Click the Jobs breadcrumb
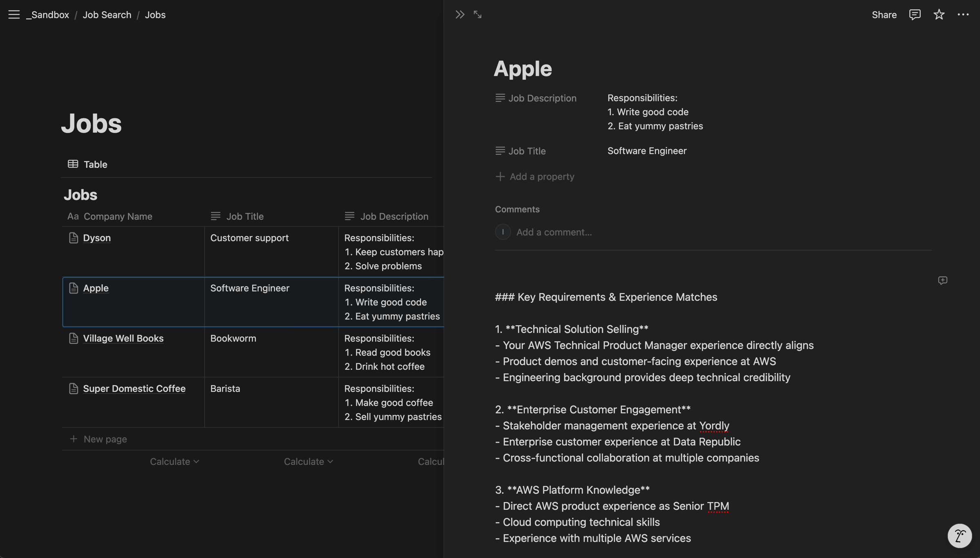The width and height of the screenshot is (980, 558). click(x=155, y=15)
